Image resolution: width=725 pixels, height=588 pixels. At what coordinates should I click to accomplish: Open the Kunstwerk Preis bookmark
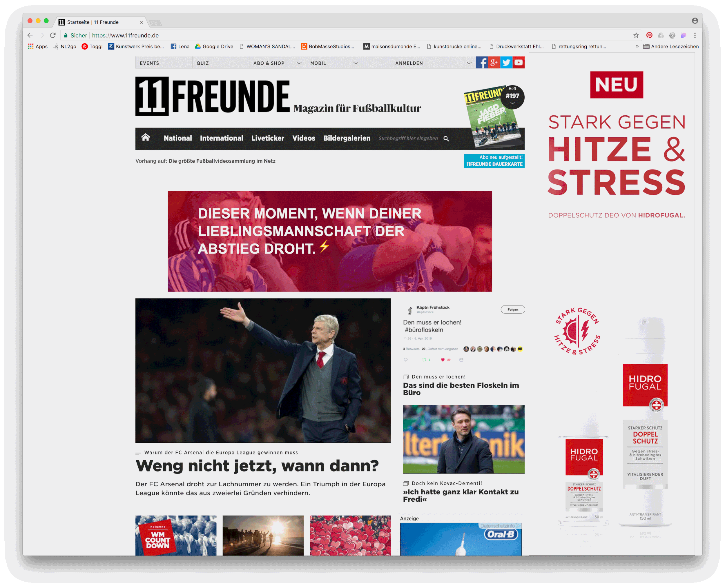tap(136, 46)
